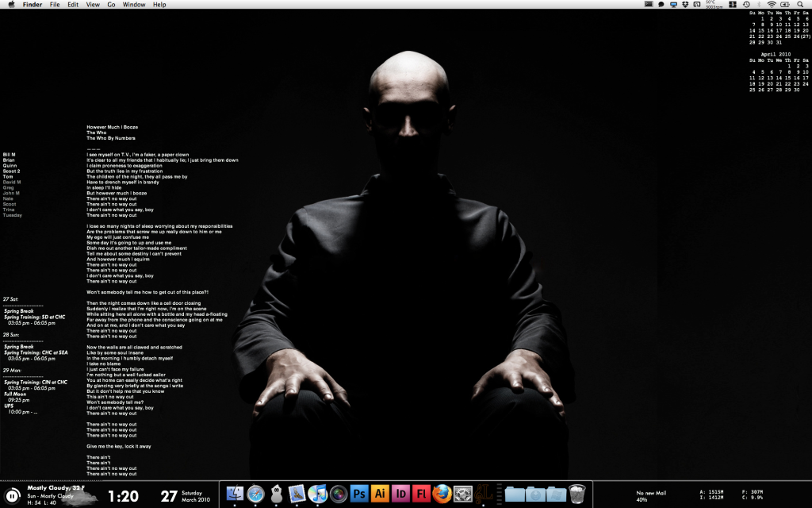
Task: Click buddy name Tom
Action: click(8, 177)
